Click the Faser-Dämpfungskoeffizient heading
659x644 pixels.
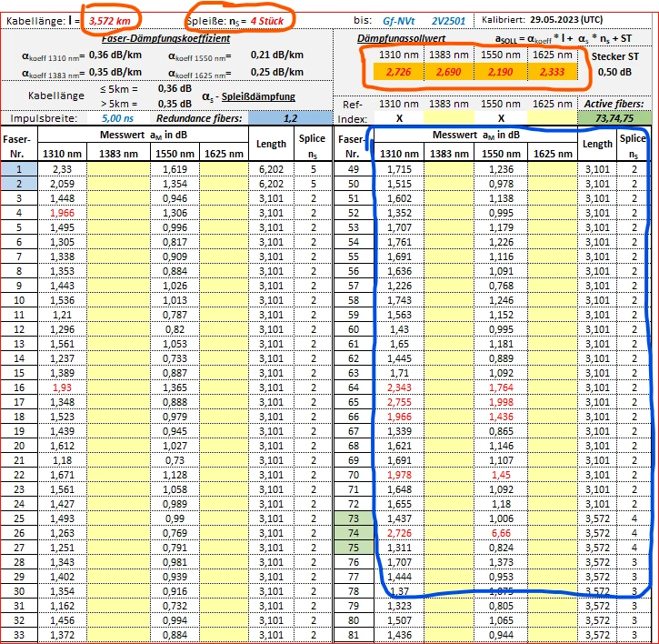click(x=165, y=39)
